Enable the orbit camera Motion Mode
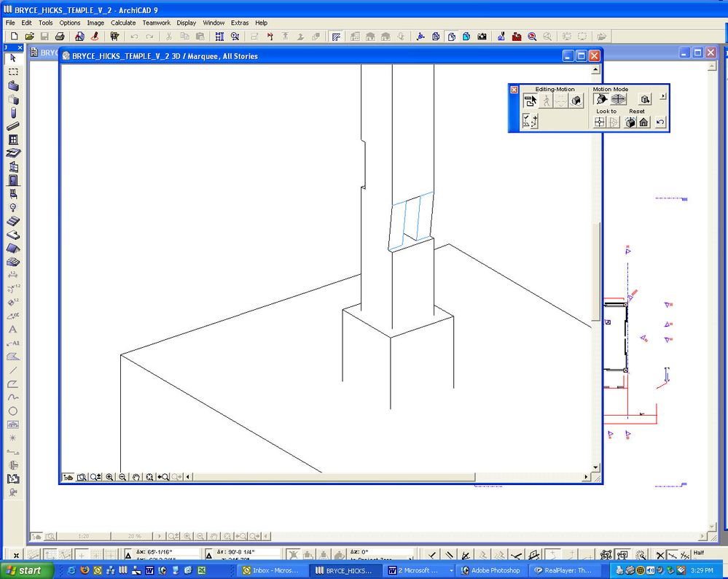Screen dimensions: 728x579 (601, 99)
